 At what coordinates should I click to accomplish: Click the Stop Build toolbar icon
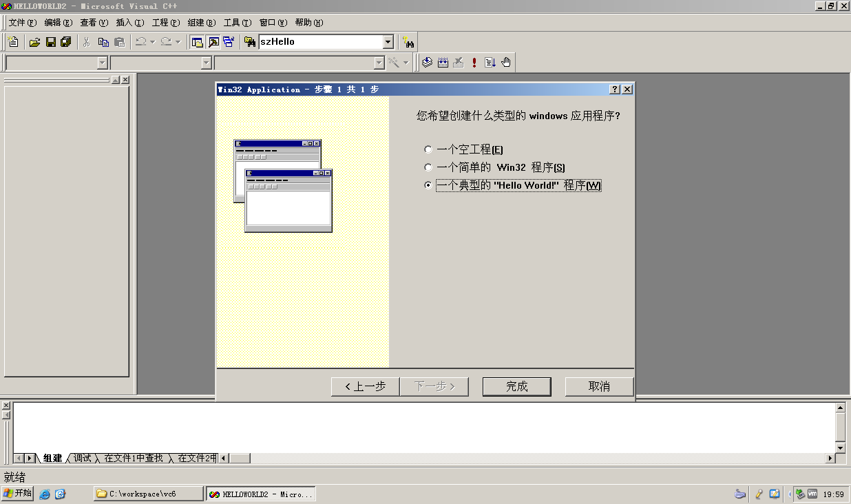(459, 63)
